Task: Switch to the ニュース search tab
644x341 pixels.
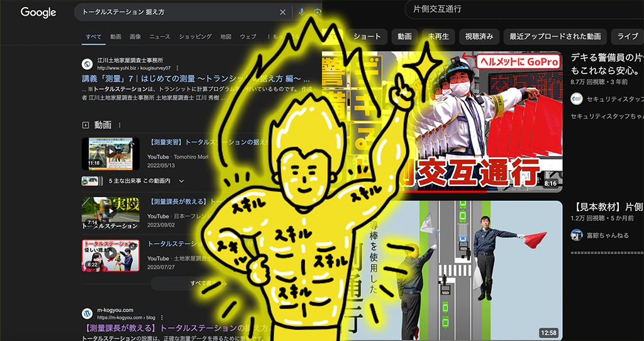Action: [x=160, y=37]
